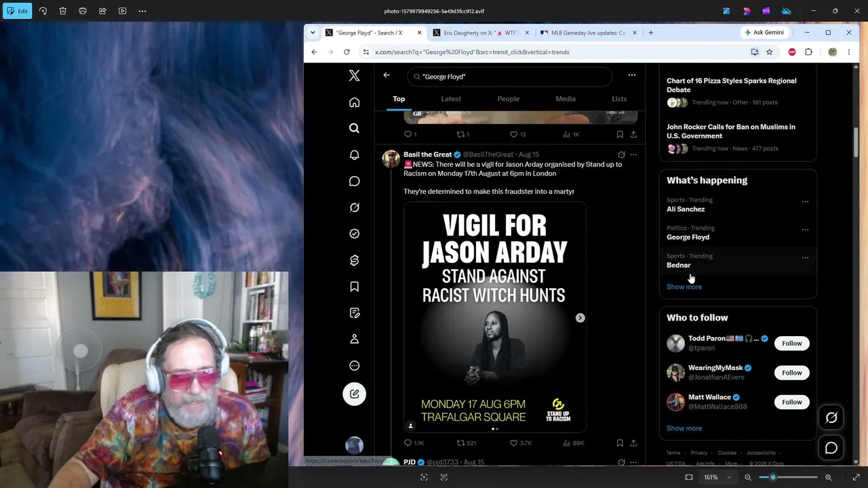Open more options for Bednar trend
This screenshot has width=868, height=488.
pyautogui.click(x=805, y=258)
